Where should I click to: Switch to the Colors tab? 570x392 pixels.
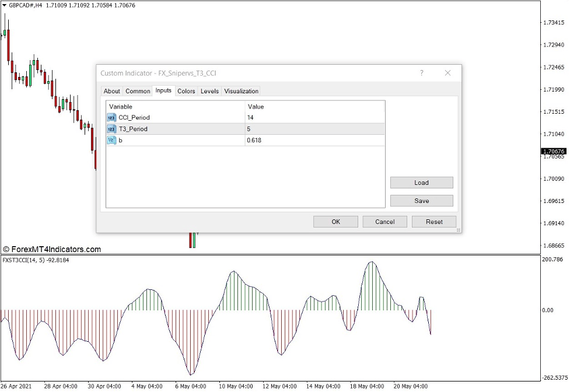coord(186,91)
